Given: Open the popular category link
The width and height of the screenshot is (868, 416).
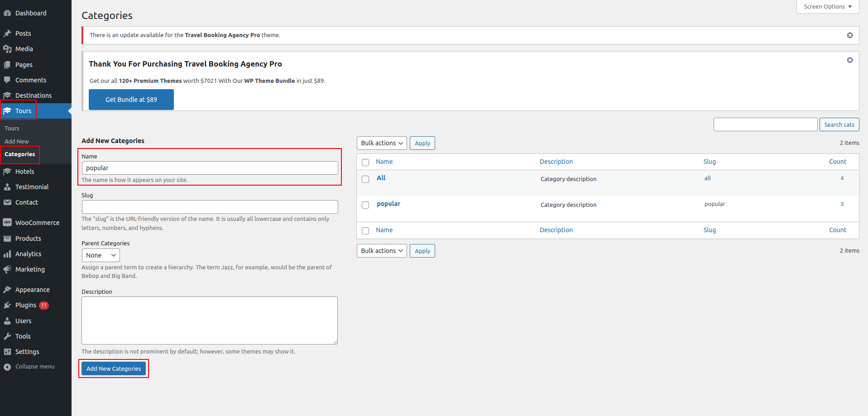Looking at the screenshot, I should pyautogui.click(x=388, y=204).
